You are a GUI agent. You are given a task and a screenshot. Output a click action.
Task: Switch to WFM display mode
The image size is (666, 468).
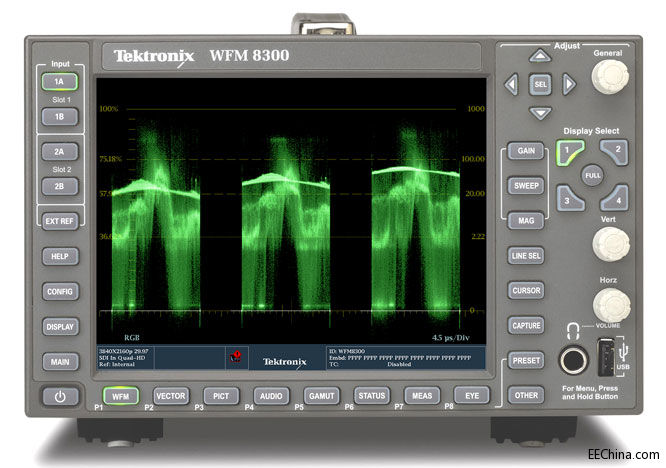[121, 396]
